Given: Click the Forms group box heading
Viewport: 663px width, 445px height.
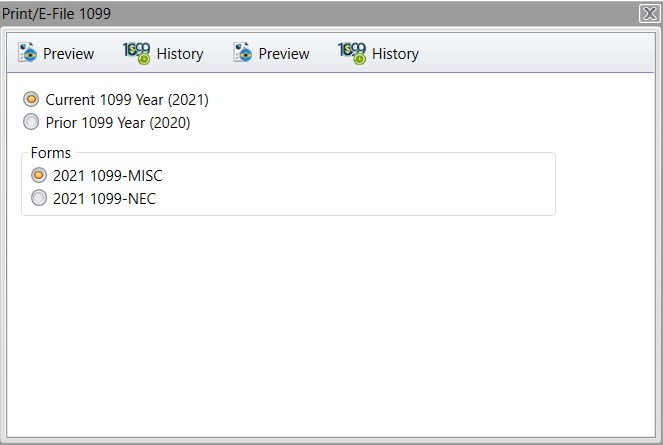Looking at the screenshot, I should tap(50, 153).
